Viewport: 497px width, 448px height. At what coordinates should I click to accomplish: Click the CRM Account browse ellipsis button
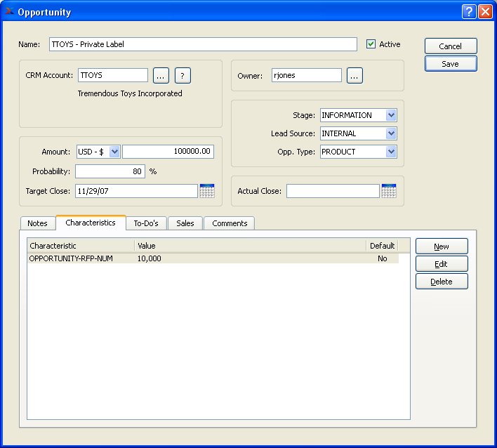tap(161, 76)
